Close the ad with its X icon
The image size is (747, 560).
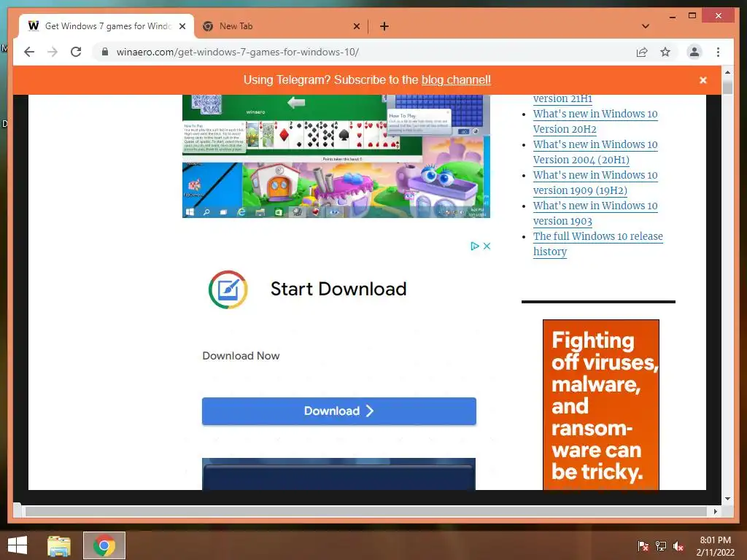click(487, 246)
